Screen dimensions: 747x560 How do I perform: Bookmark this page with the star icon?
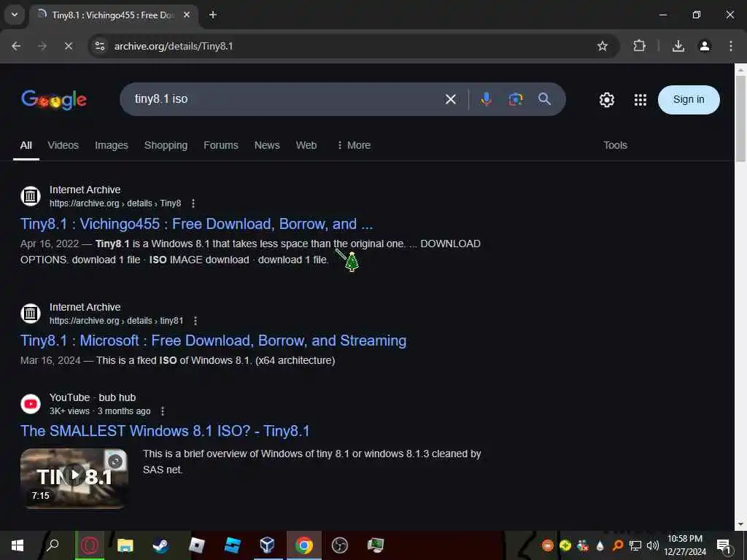coord(602,46)
